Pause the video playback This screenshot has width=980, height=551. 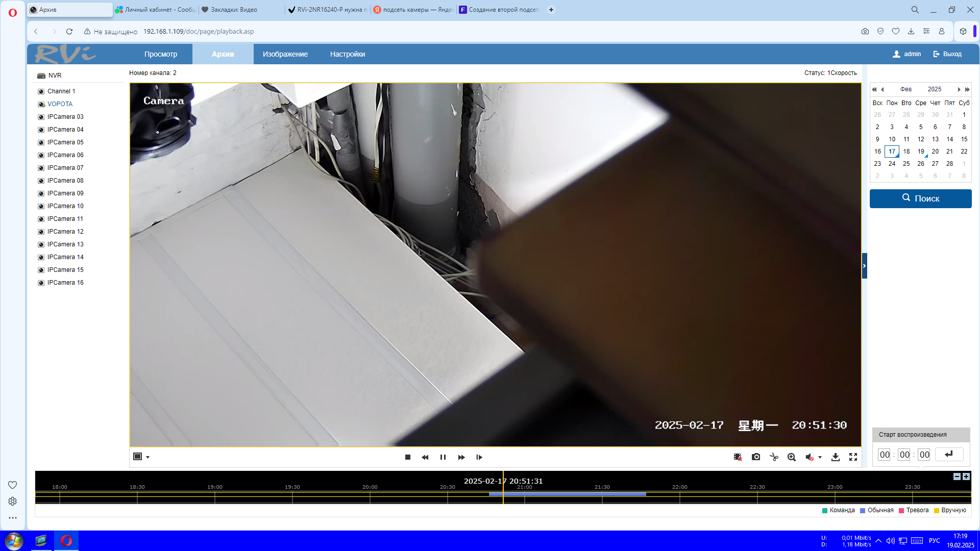click(443, 457)
